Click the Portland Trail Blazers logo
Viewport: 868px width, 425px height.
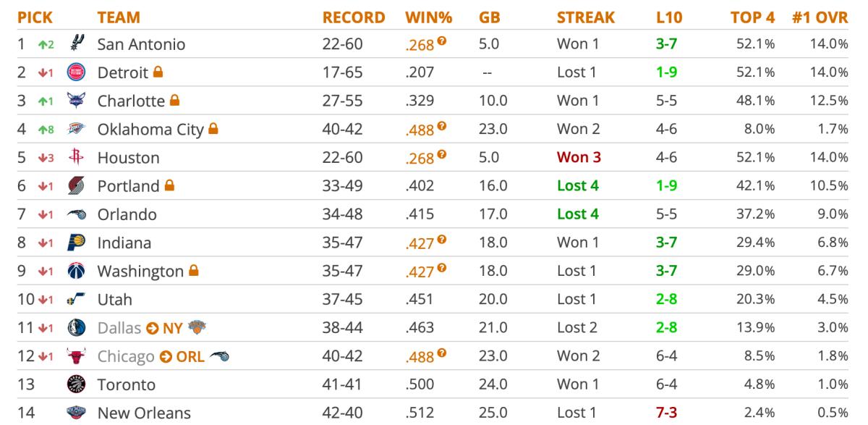tap(75, 186)
